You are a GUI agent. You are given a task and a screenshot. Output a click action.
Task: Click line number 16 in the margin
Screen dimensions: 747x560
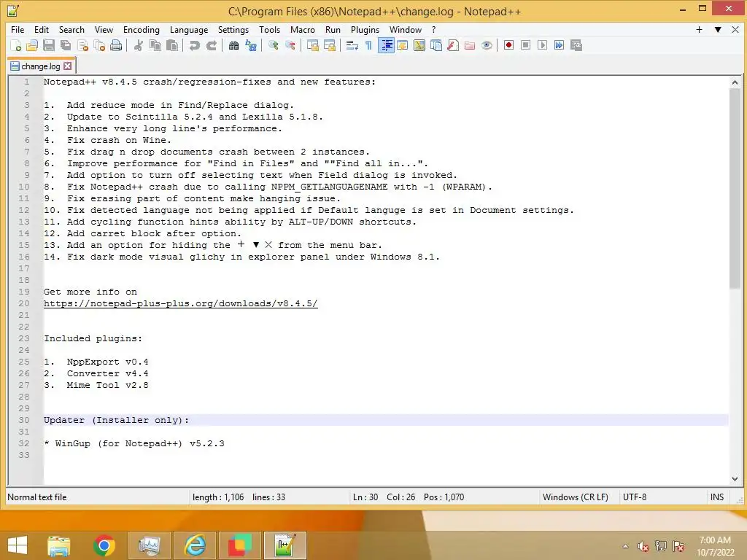tap(24, 257)
